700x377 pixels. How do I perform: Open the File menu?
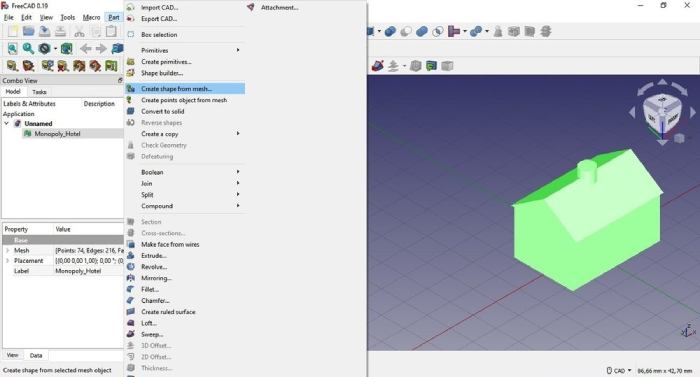tap(8, 17)
